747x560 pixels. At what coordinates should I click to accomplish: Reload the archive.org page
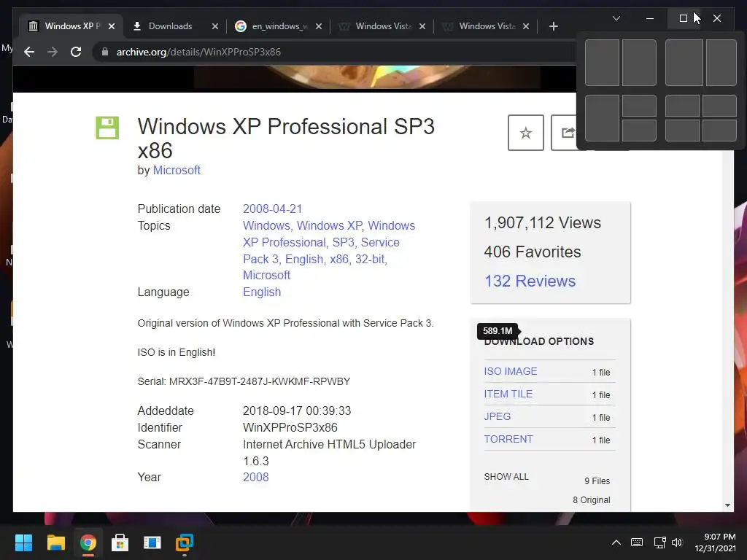pos(76,52)
